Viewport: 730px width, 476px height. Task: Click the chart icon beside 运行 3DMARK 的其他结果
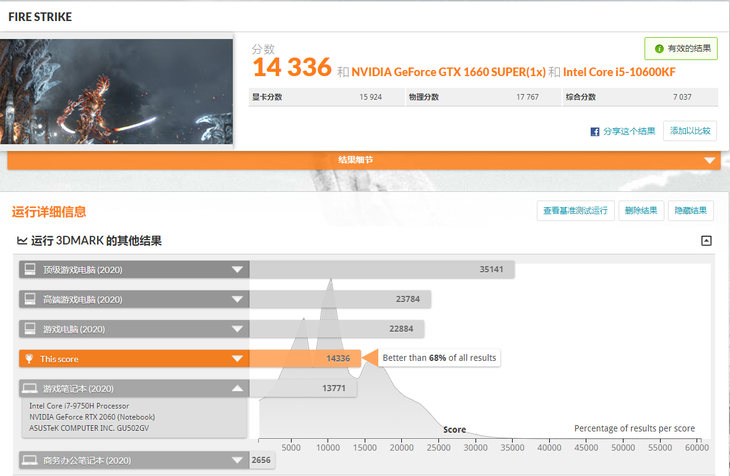click(21, 241)
